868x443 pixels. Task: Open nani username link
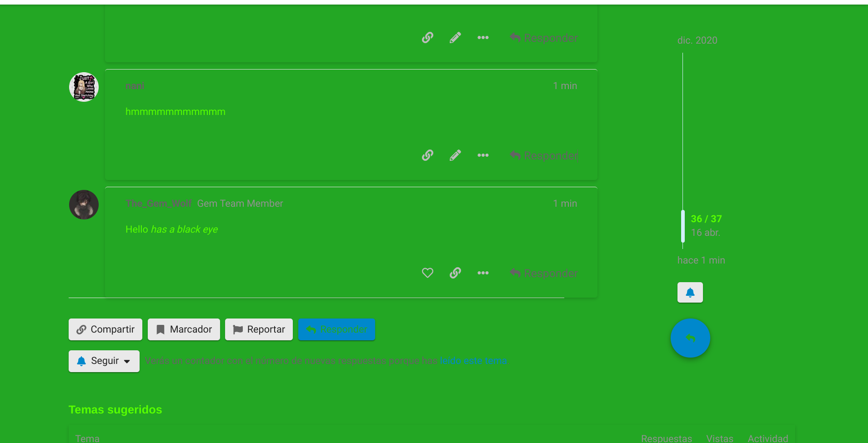tap(135, 86)
